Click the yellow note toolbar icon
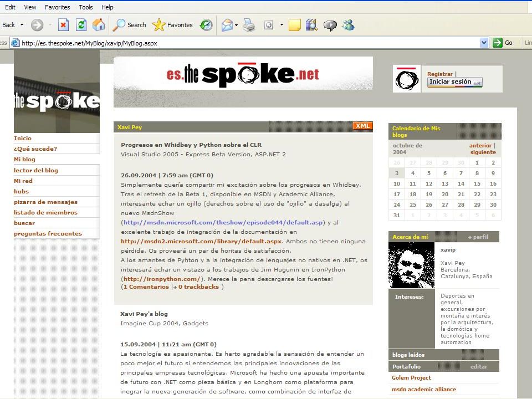The width and height of the screenshot is (532, 399). [x=294, y=25]
